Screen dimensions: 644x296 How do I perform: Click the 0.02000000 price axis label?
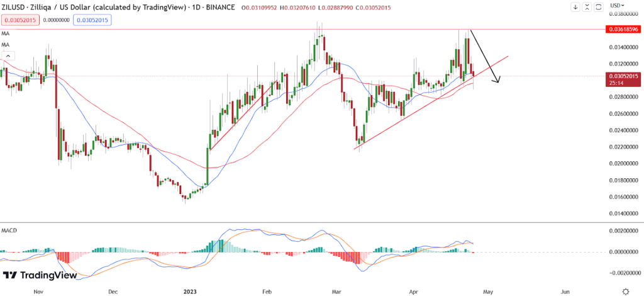coord(625,164)
